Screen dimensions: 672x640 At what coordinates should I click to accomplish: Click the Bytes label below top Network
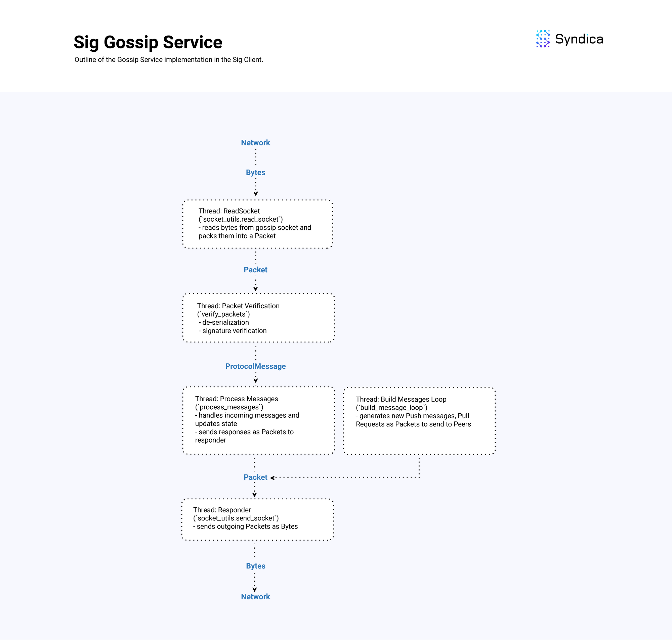click(255, 172)
